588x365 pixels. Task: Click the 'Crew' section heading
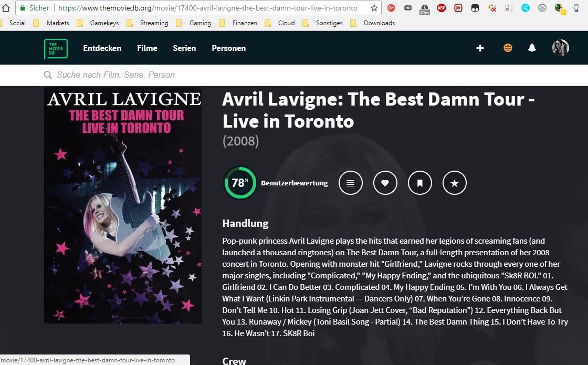[234, 361]
